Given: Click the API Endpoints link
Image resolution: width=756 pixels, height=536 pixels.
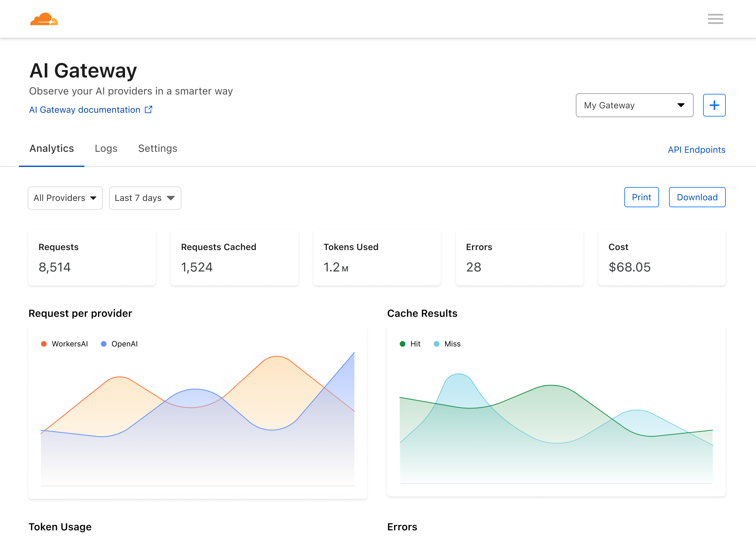Looking at the screenshot, I should pos(696,149).
